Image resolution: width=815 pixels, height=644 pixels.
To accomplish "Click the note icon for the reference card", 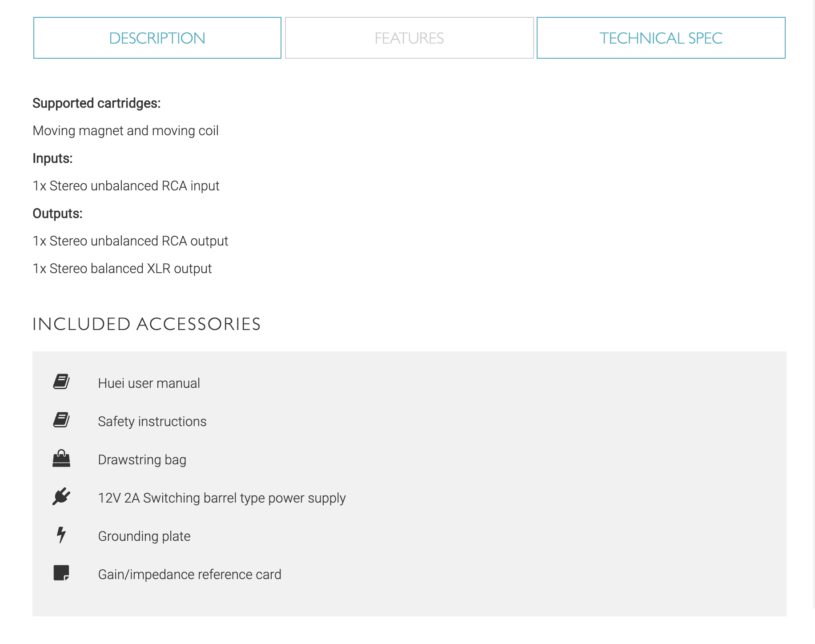I will [x=61, y=573].
